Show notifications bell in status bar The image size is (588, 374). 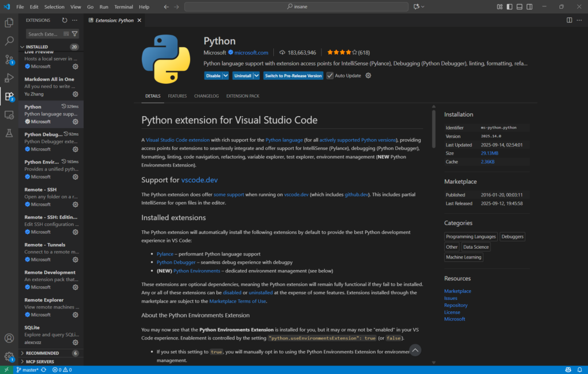[x=579, y=370]
